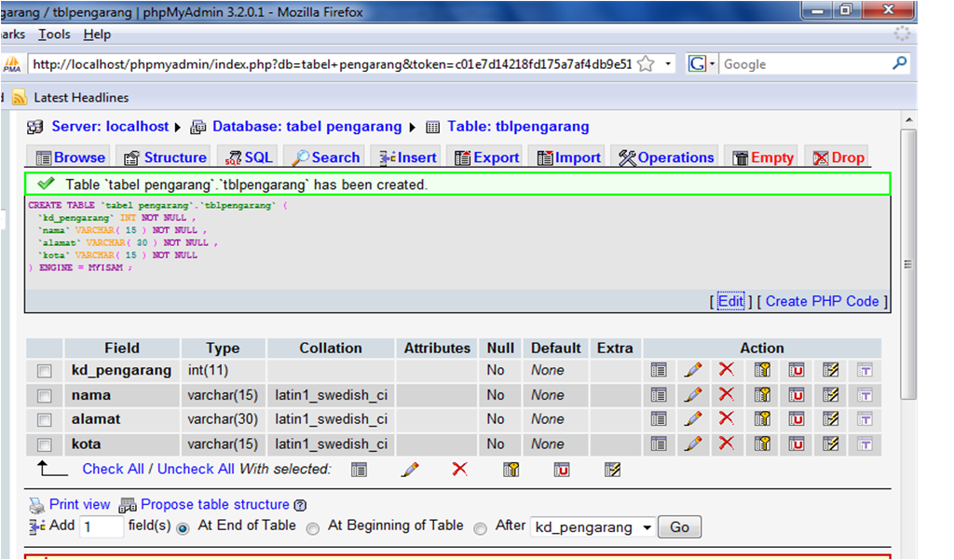Click the pencil Change icon for alamat
The image size is (954, 560).
692,419
